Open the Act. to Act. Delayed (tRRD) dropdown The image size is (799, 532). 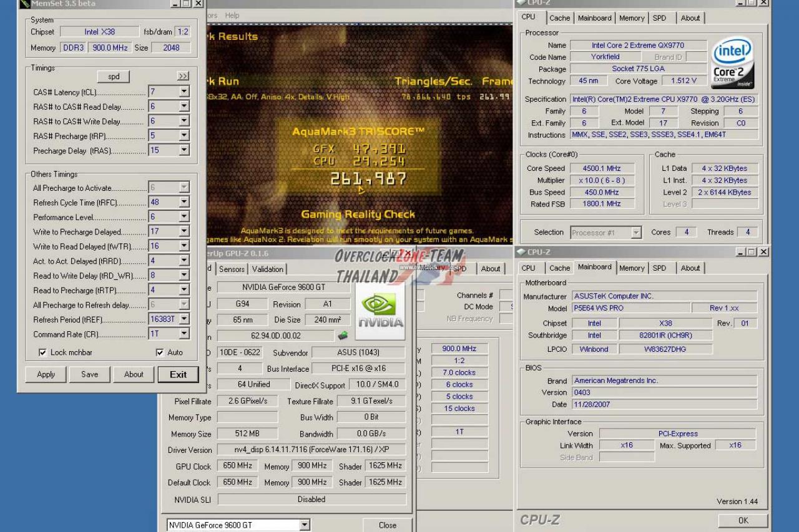(184, 261)
